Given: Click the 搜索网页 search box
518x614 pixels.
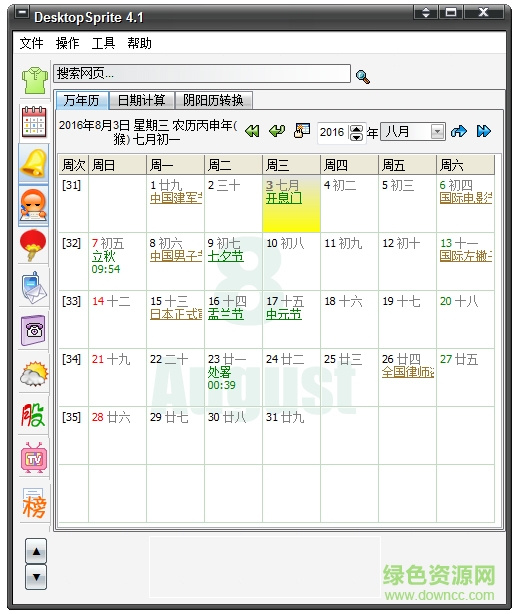Looking at the screenshot, I should tap(202, 74).
